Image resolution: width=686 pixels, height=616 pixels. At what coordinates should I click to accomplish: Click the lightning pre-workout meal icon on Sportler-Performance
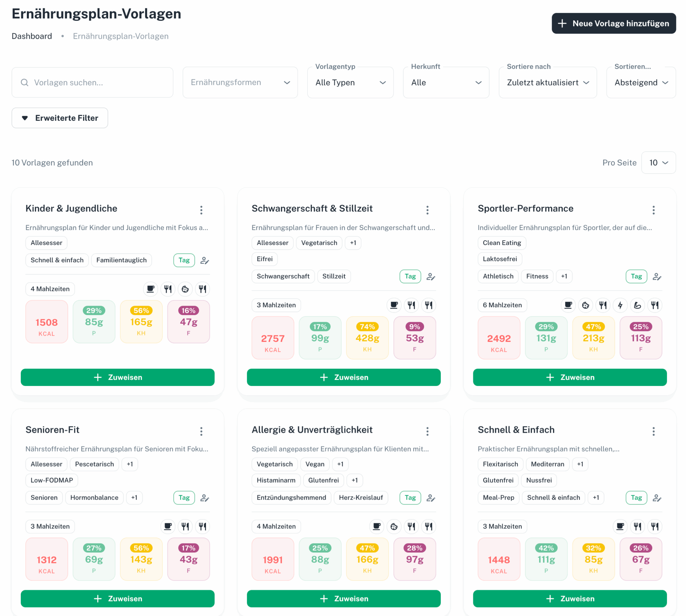[620, 305]
